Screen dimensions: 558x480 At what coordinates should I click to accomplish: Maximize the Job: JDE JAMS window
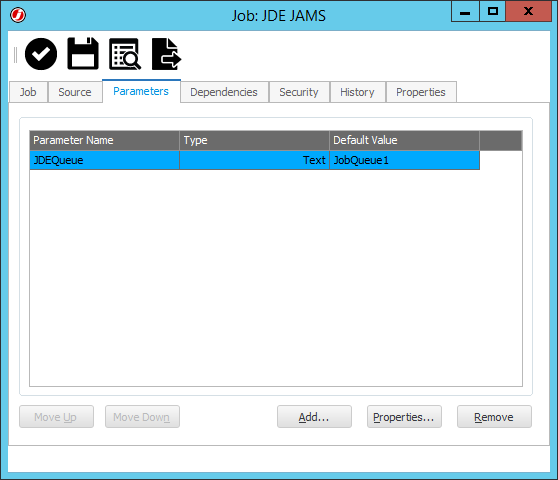[493, 11]
